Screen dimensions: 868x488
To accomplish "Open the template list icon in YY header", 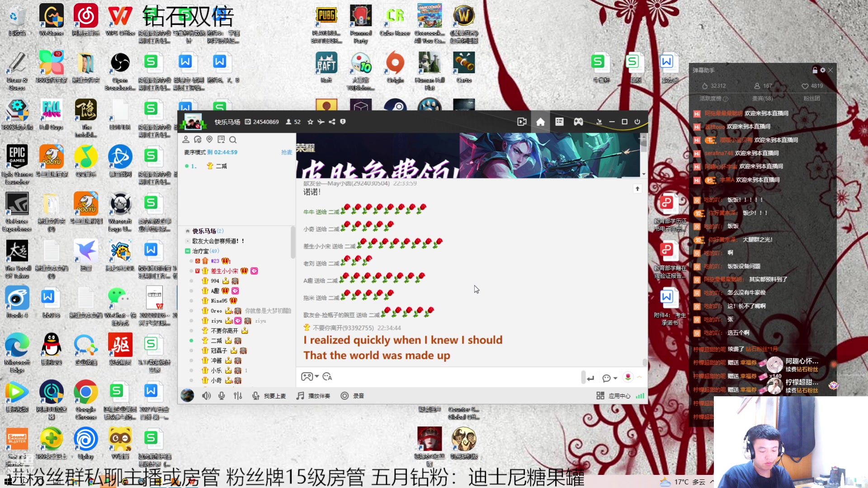I will coord(559,122).
